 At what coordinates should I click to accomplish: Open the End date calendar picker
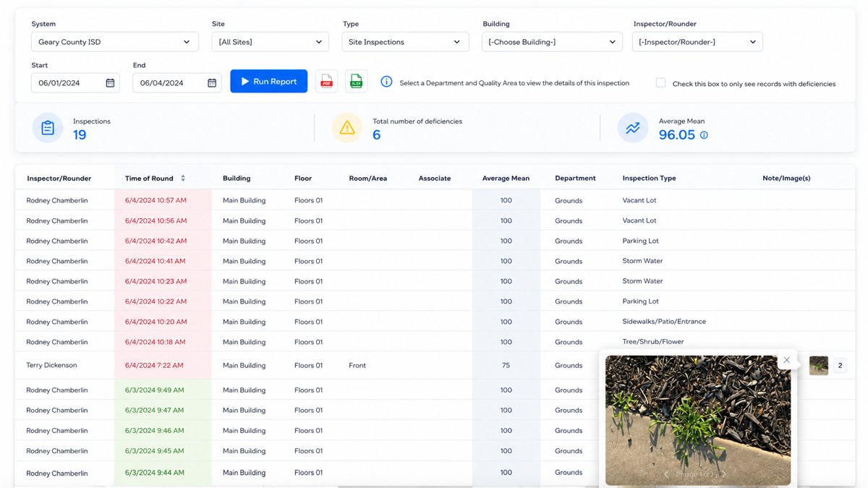pos(212,83)
